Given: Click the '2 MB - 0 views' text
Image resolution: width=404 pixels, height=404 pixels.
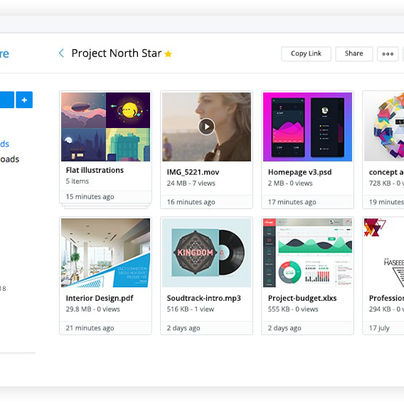Looking at the screenshot, I should pos(290,183).
